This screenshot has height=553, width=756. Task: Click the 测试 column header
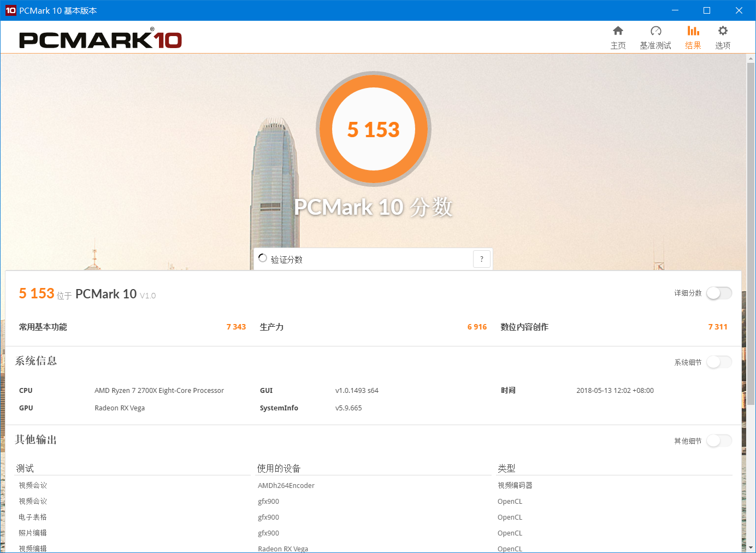tap(25, 468)
